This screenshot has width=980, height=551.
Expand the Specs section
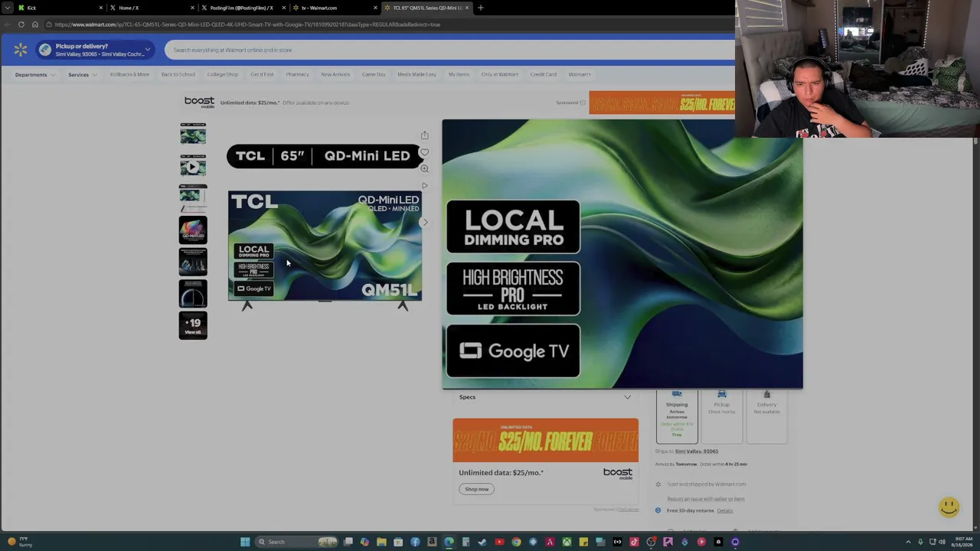(547, 397)
